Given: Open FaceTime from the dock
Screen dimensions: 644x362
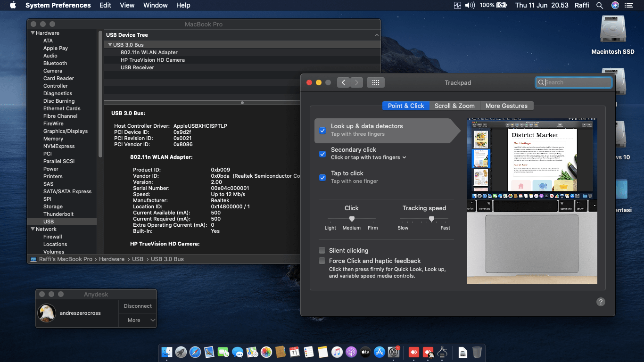Looking at the screenshot, I should tap(223, 352).
